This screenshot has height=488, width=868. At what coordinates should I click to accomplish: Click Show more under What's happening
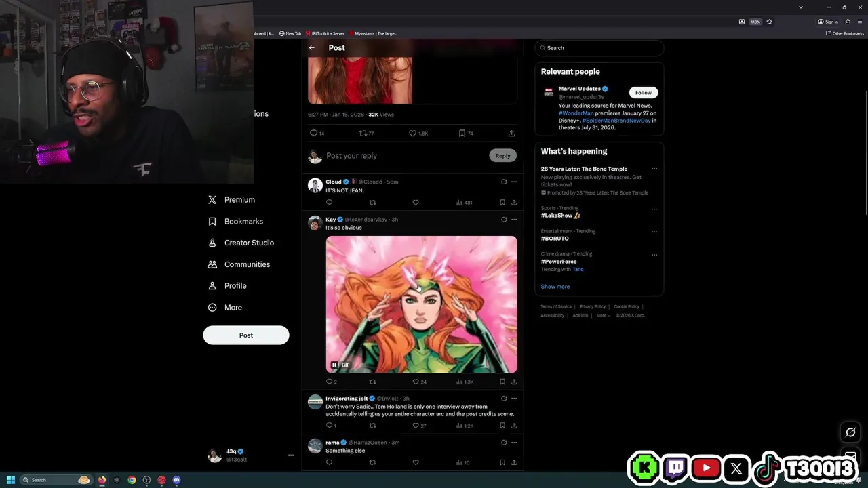pos(555,287)
